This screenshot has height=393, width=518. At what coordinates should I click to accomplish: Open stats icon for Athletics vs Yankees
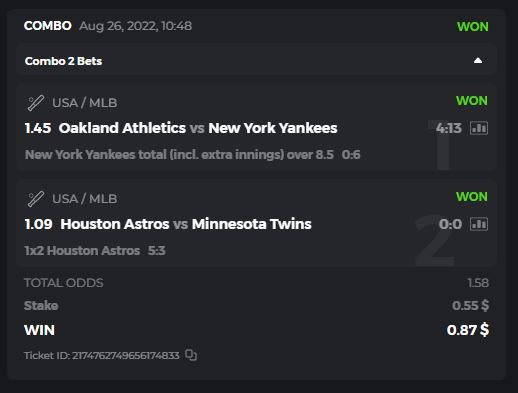click(x=479, y=128)
